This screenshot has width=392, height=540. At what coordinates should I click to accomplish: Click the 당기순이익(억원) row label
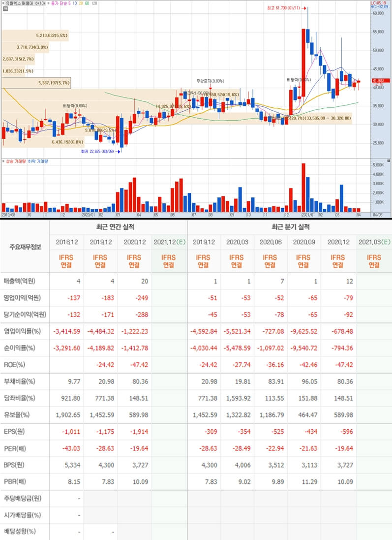coord(25,315)
